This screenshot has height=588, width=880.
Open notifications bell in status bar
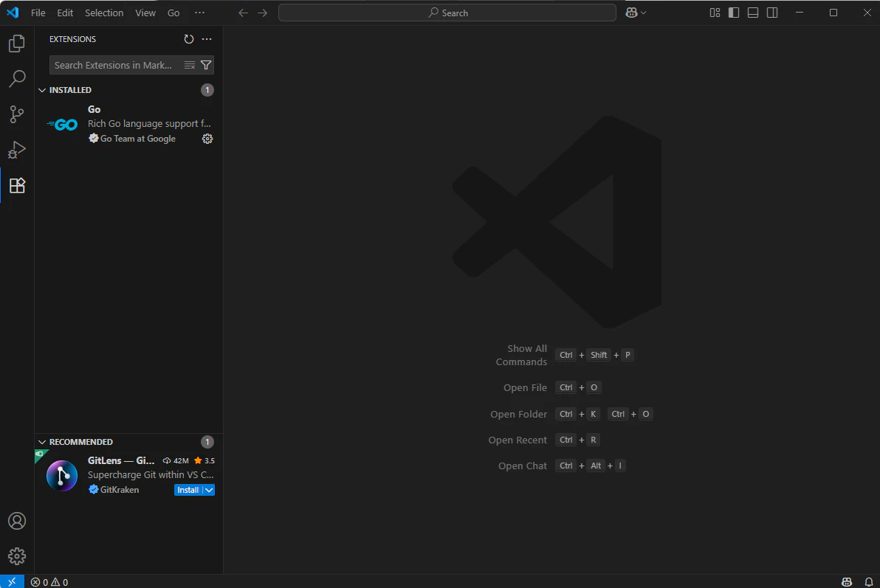(869, 582)
